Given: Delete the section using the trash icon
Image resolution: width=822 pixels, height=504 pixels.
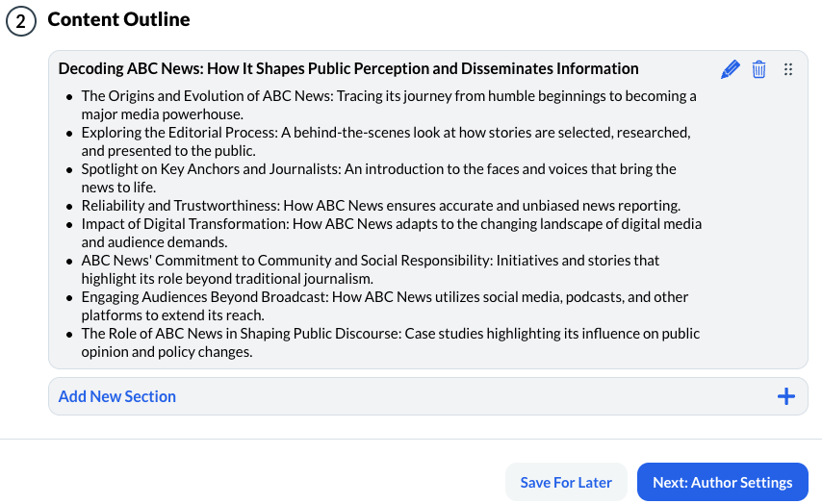Looking at the screenshot, I should pyautogui.click(x=759, y=69).
